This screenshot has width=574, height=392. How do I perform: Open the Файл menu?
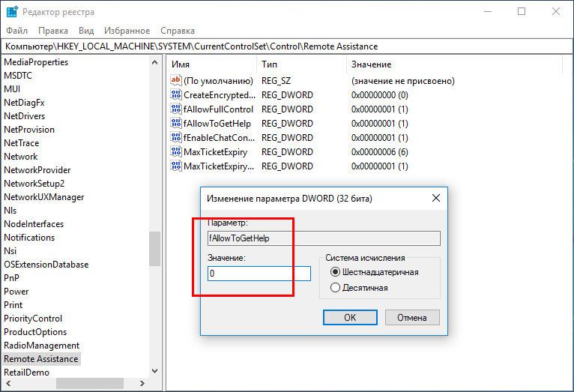[x=16, y=31]
